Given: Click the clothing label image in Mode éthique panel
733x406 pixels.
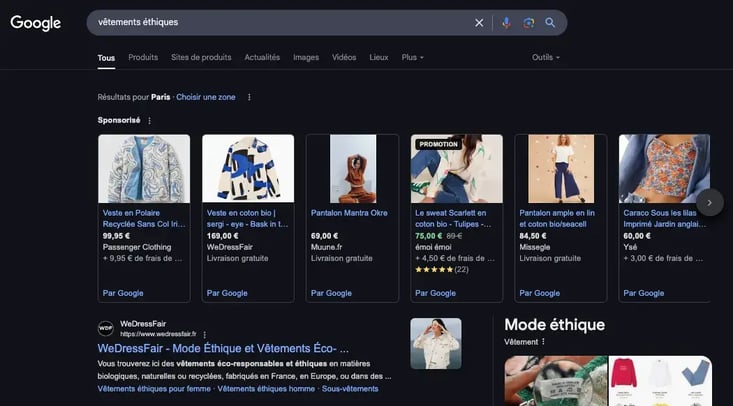Looking at the screenshot, I should (x=556, y=381).
